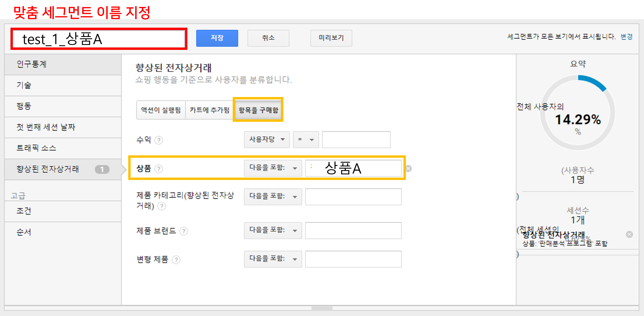Click help icon next to 변형 제품
644x316 pixels.
click(176, 260)
